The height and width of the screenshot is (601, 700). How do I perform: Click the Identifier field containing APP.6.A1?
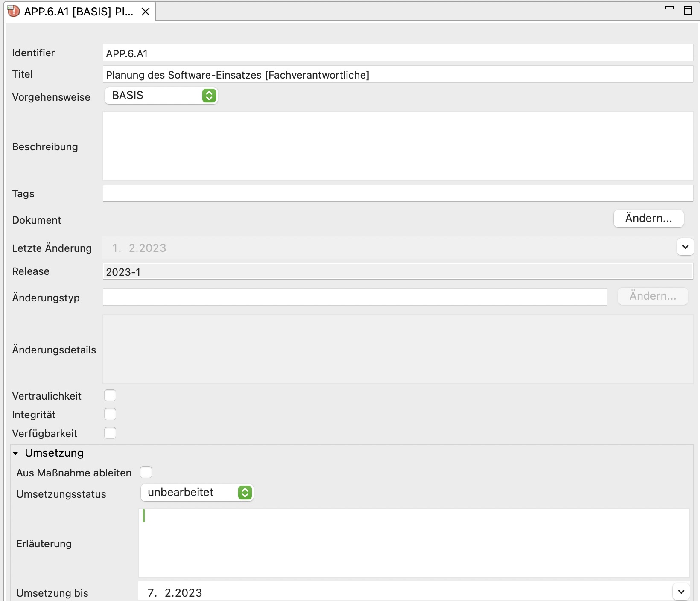tap(398, 53)
